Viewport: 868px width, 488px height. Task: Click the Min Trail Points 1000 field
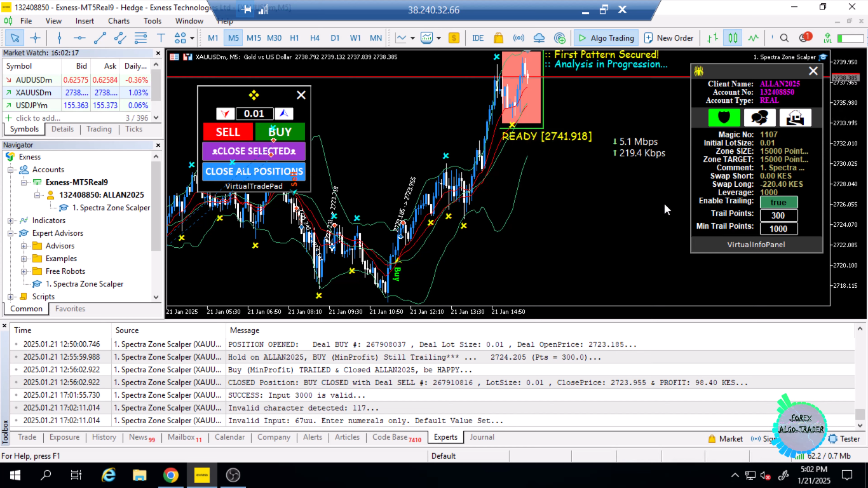tap(778, 228)
